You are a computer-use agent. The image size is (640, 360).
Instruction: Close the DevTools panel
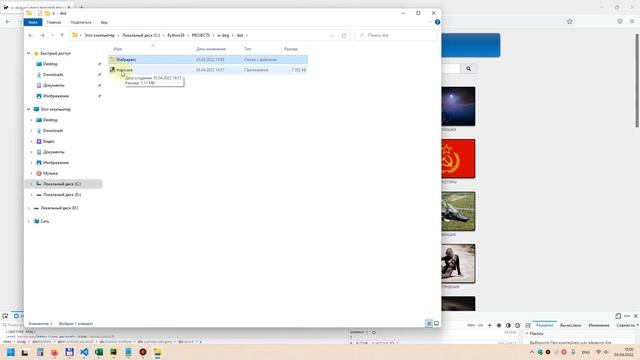pyautogui.click(x=636, y=316)
